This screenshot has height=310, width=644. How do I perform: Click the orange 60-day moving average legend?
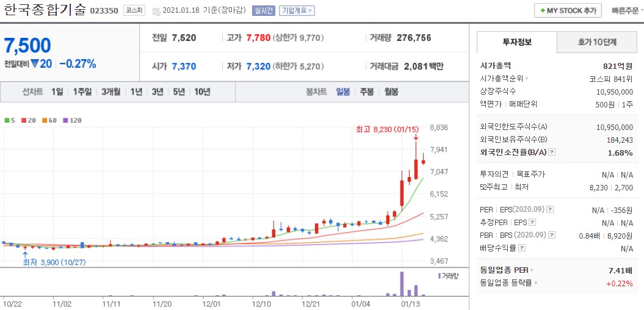click(49, 121)
